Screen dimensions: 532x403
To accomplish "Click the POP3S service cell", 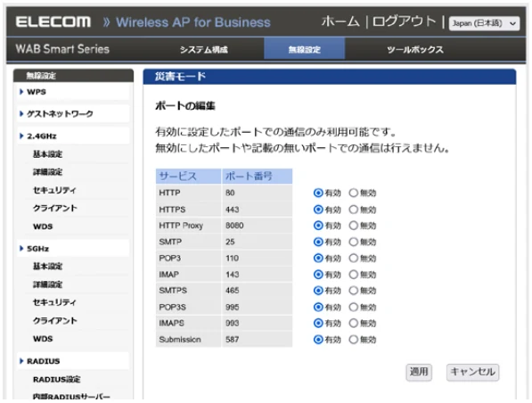I will coord(188,307).
